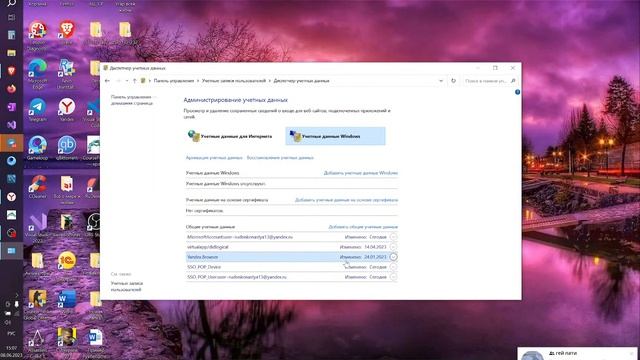Image resolution: width=640 pixels, height=360 pixels.
Task: Open the Gameloop desktop shortcut
Action: [x=37, y=148]
